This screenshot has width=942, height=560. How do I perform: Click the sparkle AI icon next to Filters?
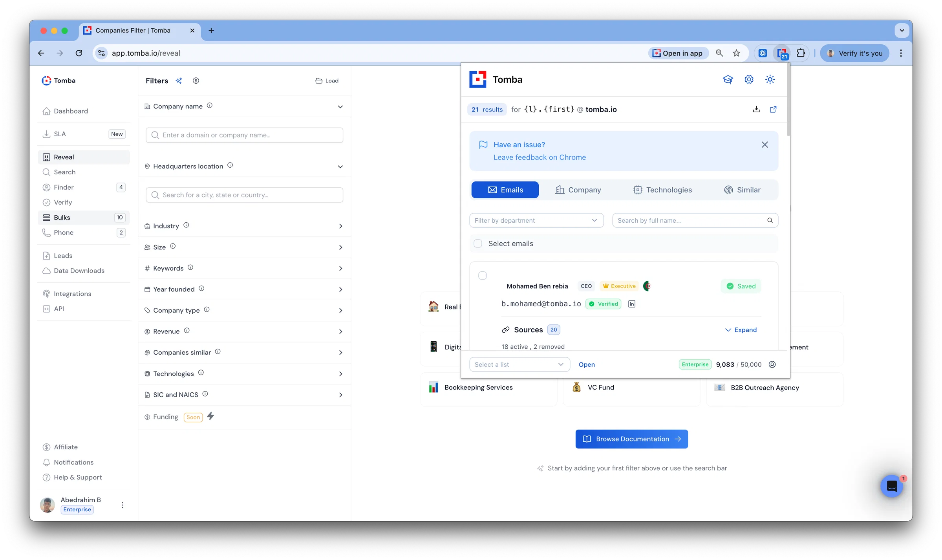[x=179, y=81]
